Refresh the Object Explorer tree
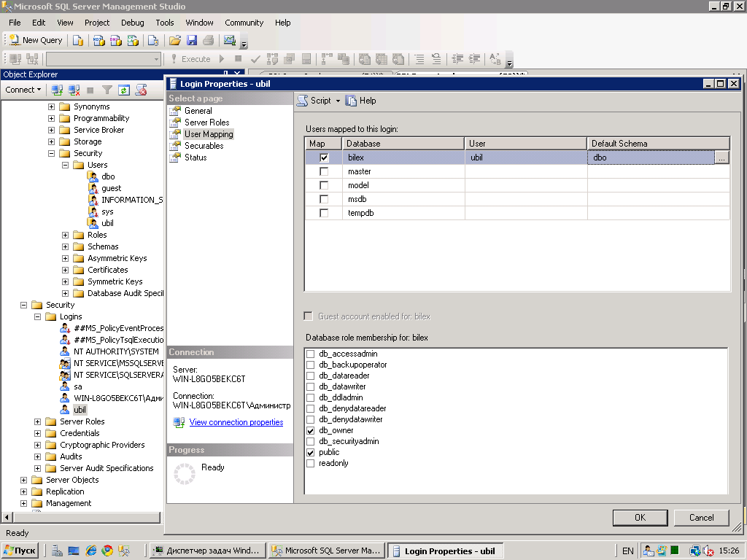This screenshot has height=560, width=747. pos(124,90)
